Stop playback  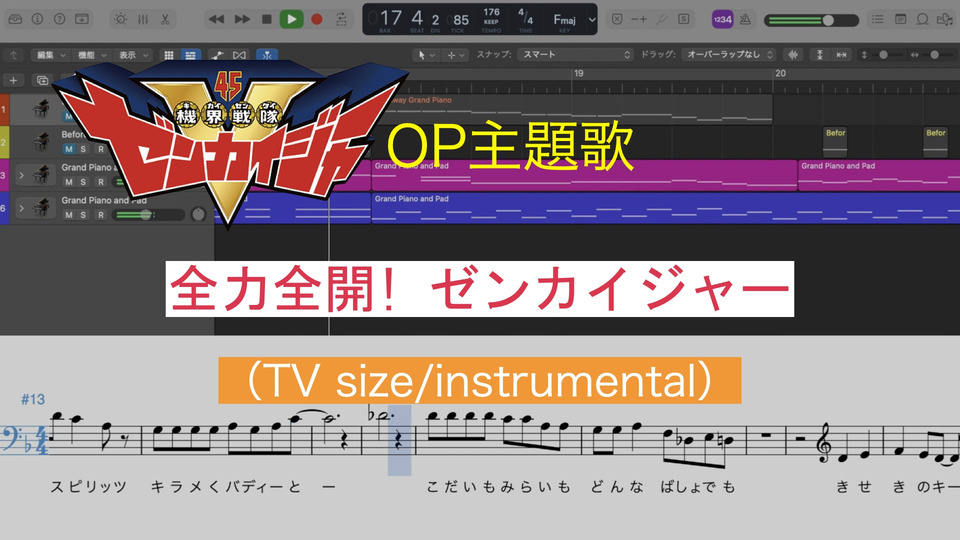[x=266, y=19]
